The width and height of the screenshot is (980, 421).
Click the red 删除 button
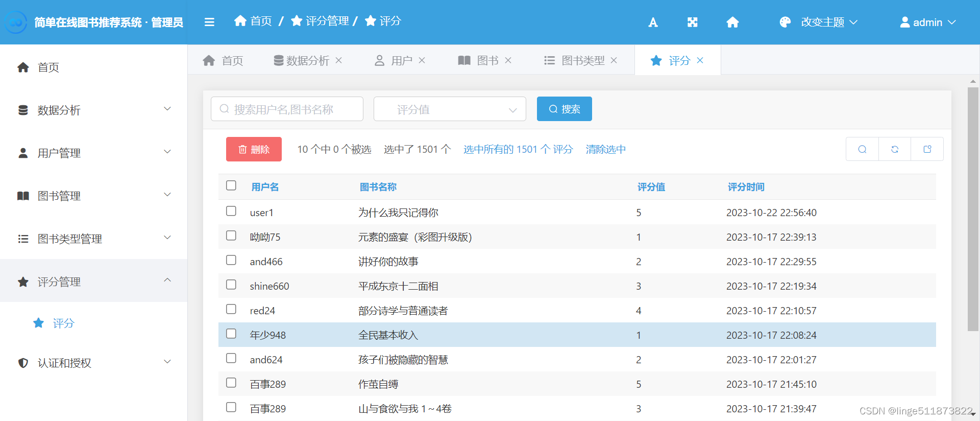pyautogui.click(x=254, y=149)
